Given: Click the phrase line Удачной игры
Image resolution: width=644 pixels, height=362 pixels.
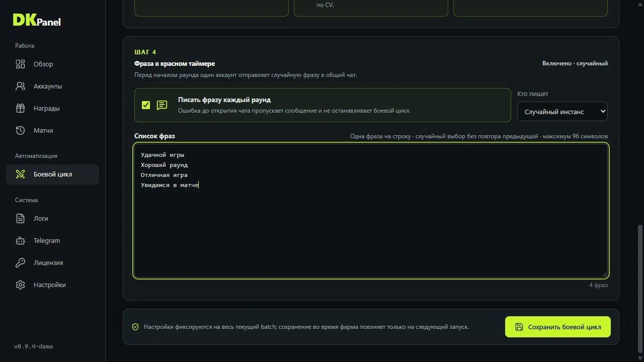Looking at the screenshot, I should tap(163, 155).
